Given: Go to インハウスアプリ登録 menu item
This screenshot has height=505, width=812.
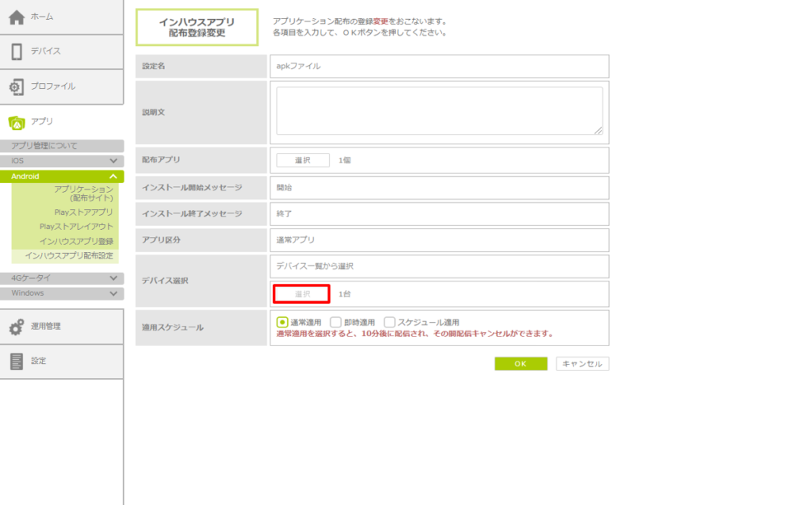Looking at the screenshot, I should tap(76, 241).
